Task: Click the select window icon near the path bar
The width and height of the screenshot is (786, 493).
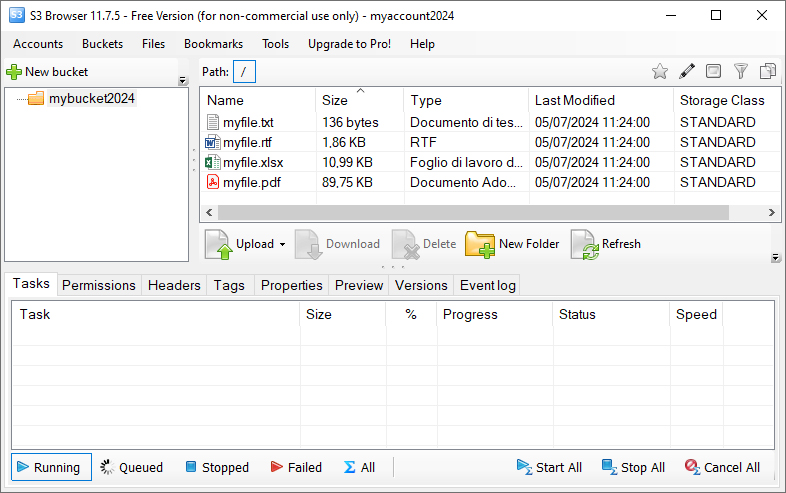Action: [713, 71]
